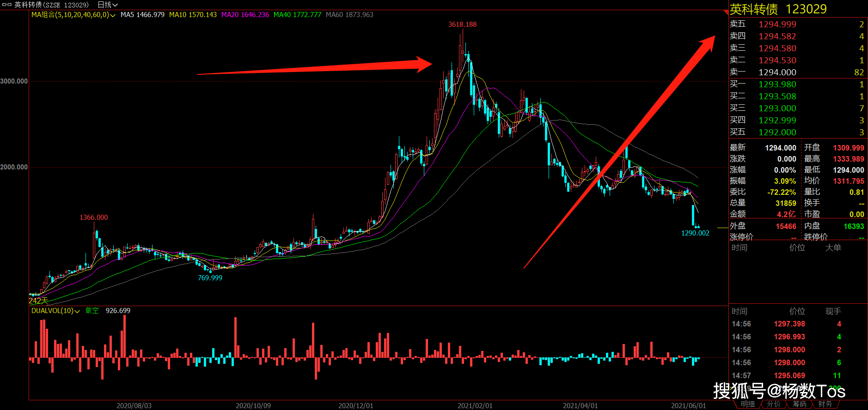Switch to the 明细 tab
The height and width of the screenshot is (410, 868).
pos(747,404)
